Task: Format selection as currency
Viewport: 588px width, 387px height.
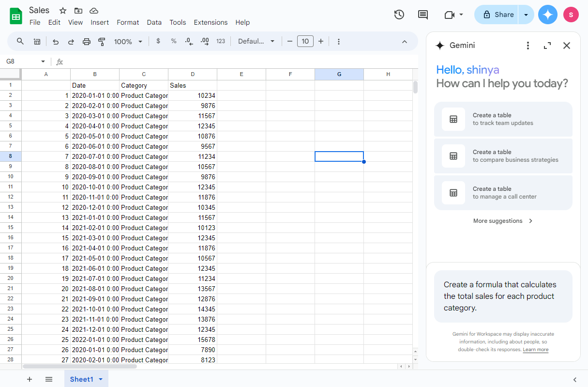Action: click(x=158, y=42)
